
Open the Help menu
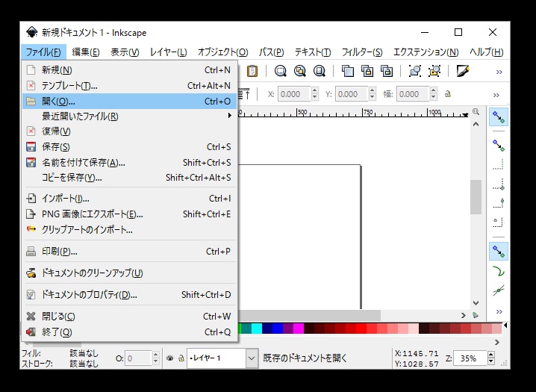(486, 52)
